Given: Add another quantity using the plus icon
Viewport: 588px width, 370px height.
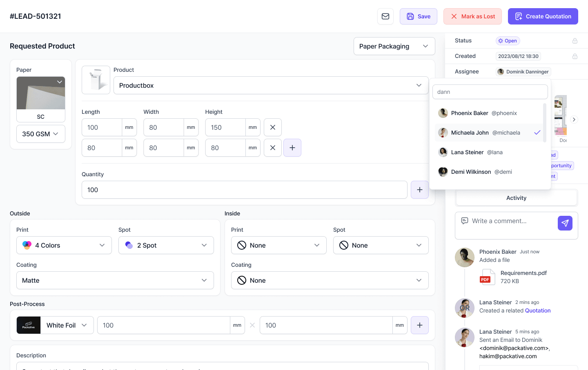Looking at the screenshot, I should click(x=419, y=190).
